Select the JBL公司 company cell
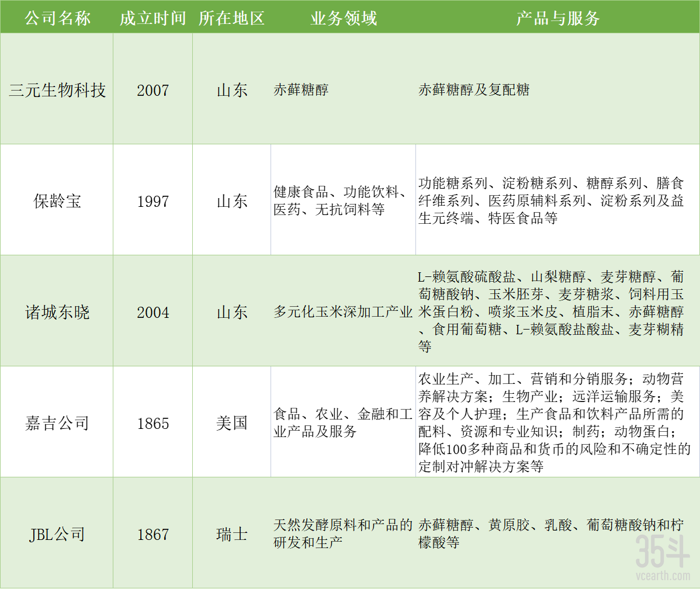700x589 pixels. 57,534
